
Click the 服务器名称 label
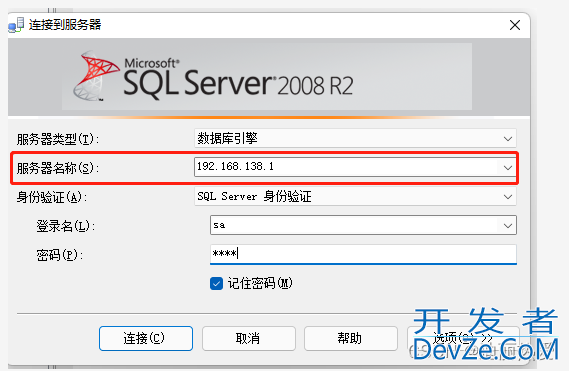[x=58, y=168]
